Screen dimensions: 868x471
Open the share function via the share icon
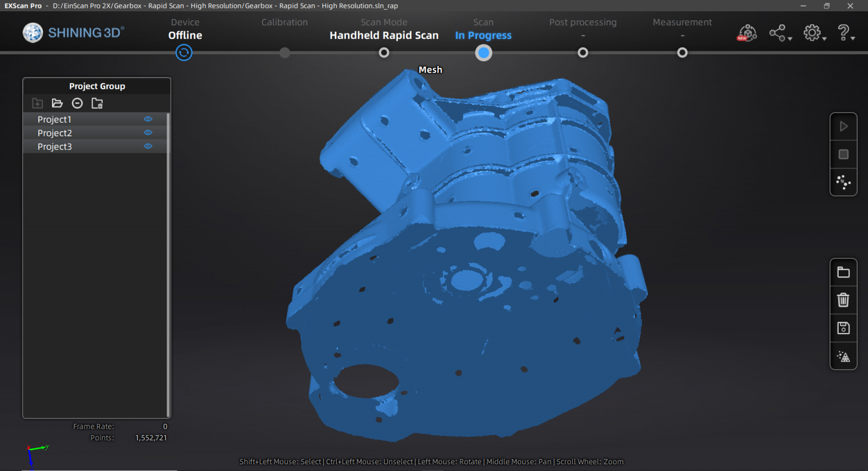coord(777,32)
